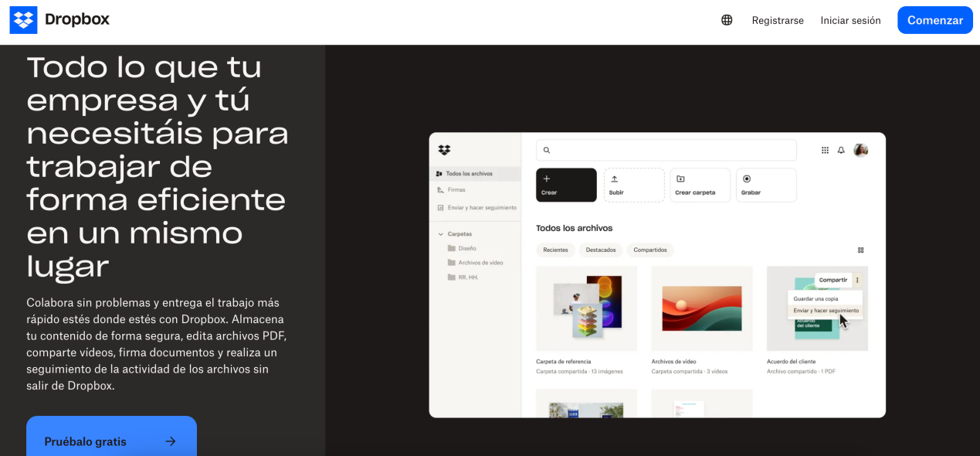Click the document thumbnail in bottom row
Image resolution: width=980 pixels, height=456 pixels.
702,403
